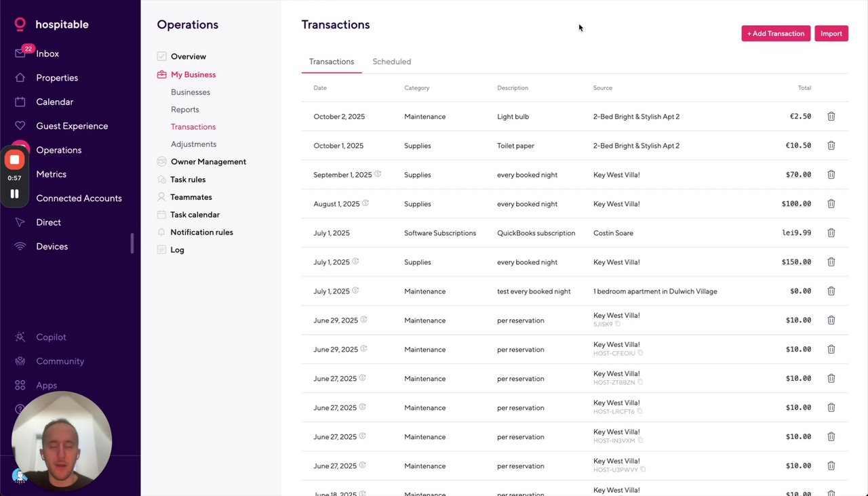Pause the screen recording
Image resolution: width=868 pixels, height=496 pixels.
(14, 194)
